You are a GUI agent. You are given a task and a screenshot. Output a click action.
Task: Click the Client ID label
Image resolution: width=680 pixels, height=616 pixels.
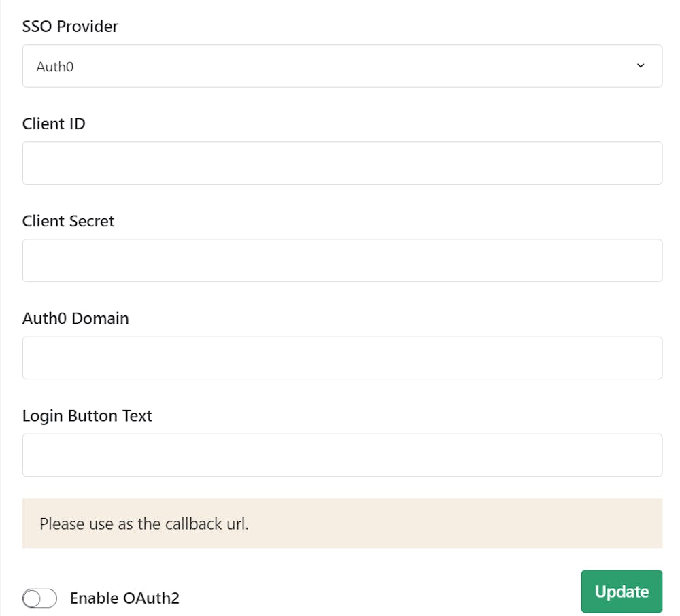[x=54, y=124]
